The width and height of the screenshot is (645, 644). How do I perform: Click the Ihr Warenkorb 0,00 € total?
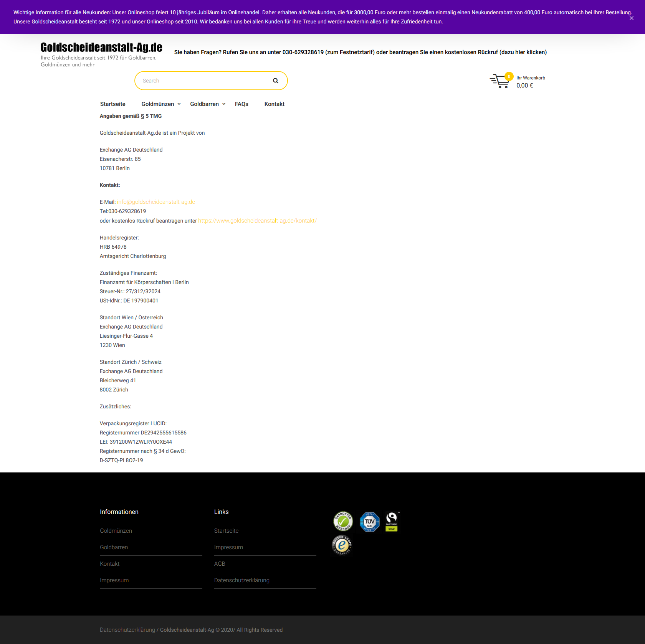531,82
